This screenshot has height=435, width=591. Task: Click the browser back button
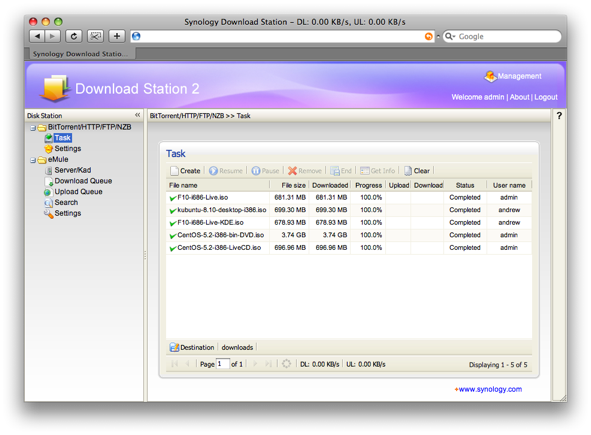[37, 36]
